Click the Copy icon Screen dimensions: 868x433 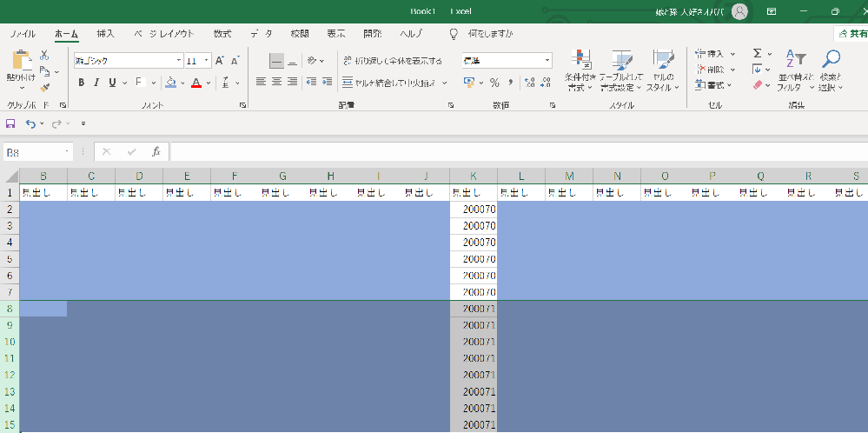click(45, 71)
